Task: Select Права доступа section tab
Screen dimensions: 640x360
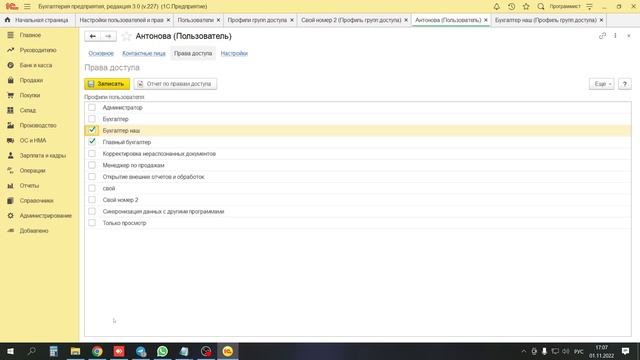Action: [x=193, y=53]
